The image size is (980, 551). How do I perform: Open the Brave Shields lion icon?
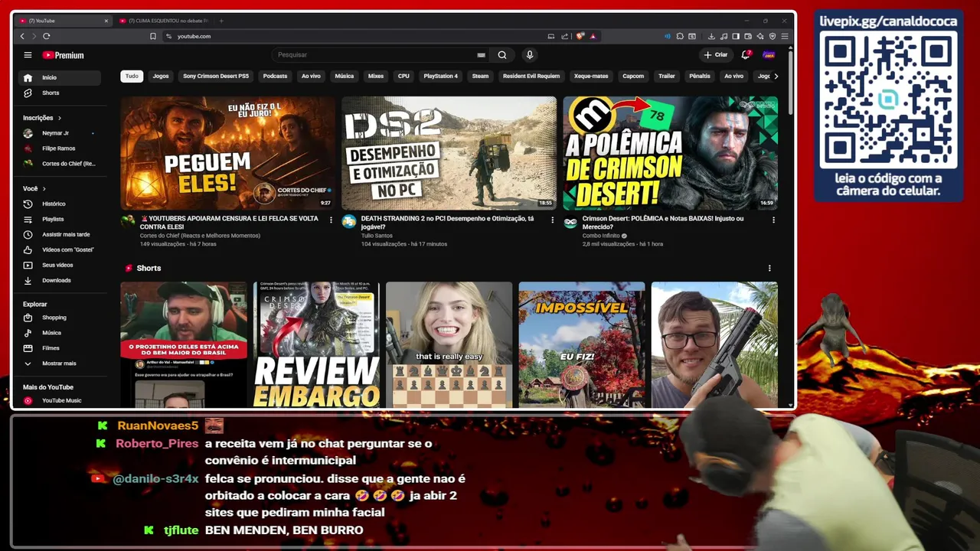(x=580, y=36)
